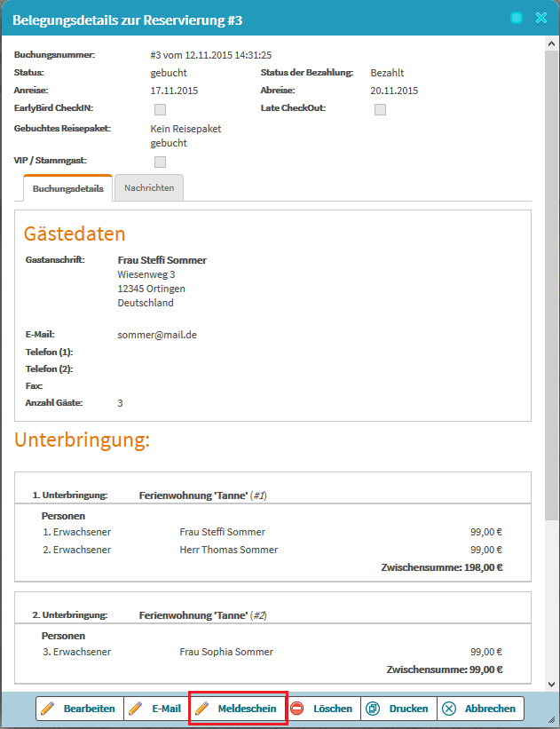
Task: Cancel with the Abbrechen label
Action: tap(490, 709)
